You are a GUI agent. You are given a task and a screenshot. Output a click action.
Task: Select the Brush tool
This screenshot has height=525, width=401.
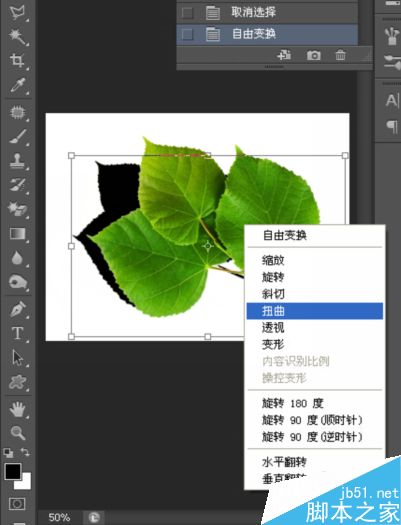pos(17,137)
